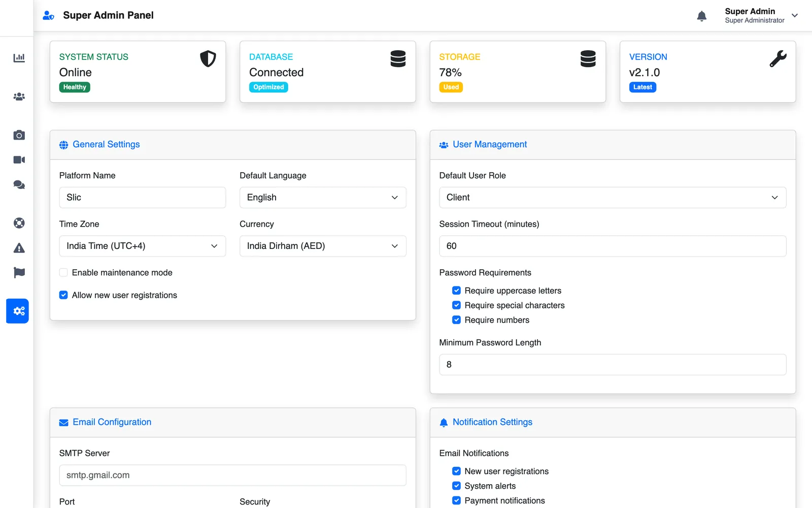Click the Minimum Password Length field
Screen dimensions: 812x508
pyautogui.click(x=613, y=365)
